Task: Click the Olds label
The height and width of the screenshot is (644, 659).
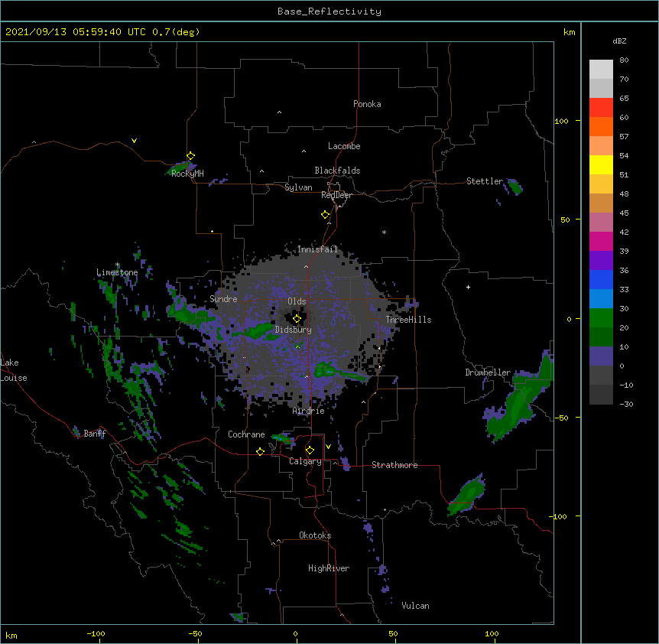Action: (x=297, y=301)
